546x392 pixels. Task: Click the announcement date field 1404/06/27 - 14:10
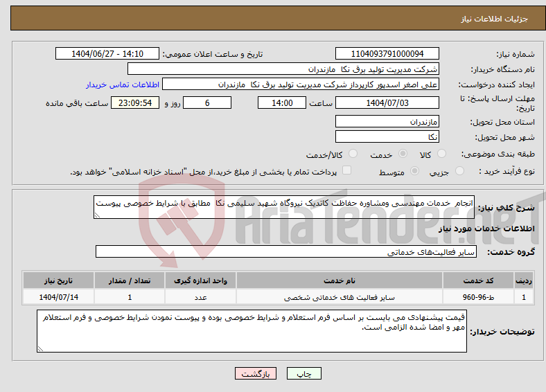[x=107, y=53]
